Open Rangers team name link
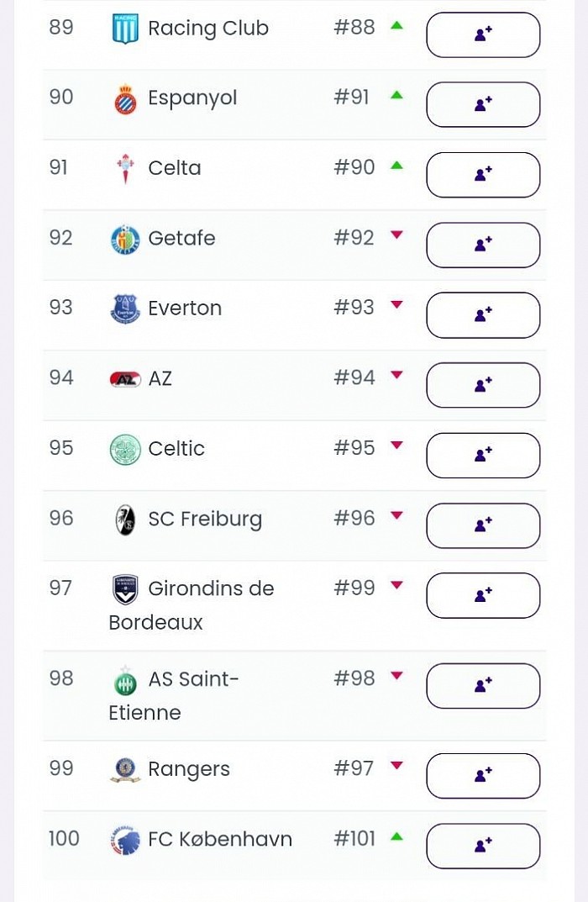The height and width of the screenshot is (902, 588). 188,770
